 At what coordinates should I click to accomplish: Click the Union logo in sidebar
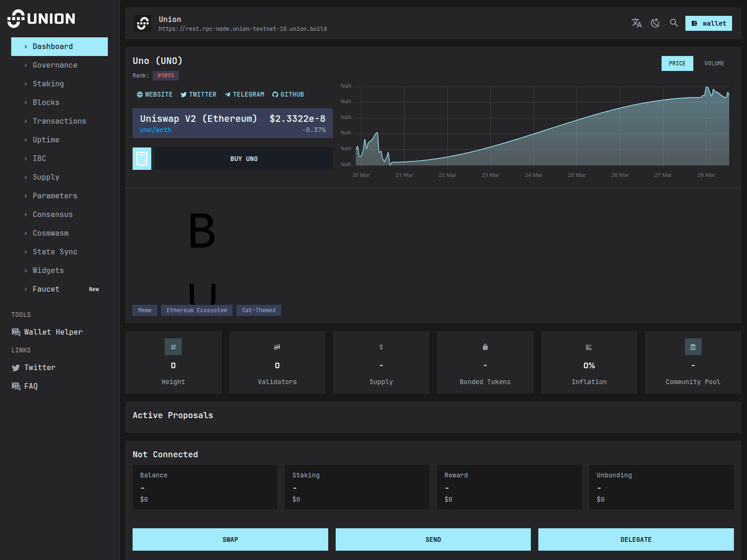(x=41, y=19)
